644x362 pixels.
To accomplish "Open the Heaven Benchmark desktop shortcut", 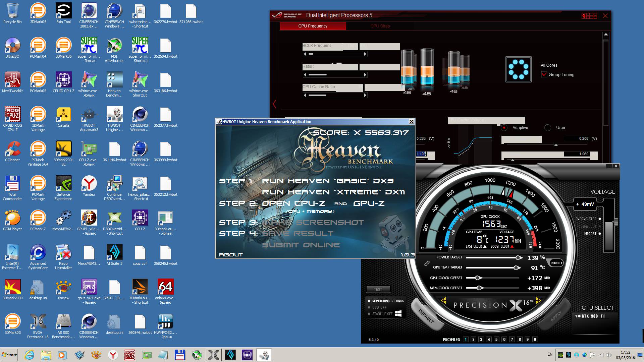I will click(x=114, y=84).
